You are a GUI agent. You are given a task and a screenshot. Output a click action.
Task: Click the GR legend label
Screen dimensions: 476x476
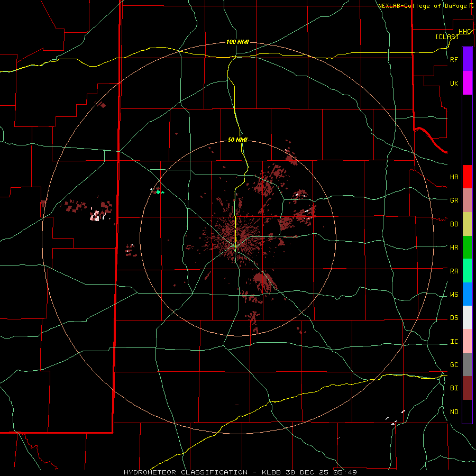[x=454, y=200]
